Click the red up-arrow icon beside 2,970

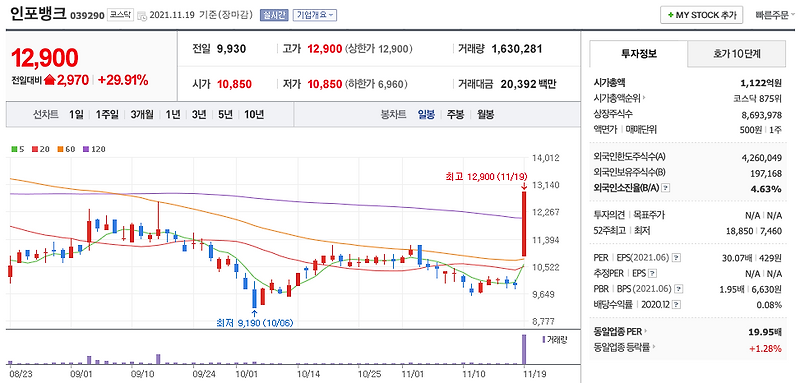tap(49, 80)
